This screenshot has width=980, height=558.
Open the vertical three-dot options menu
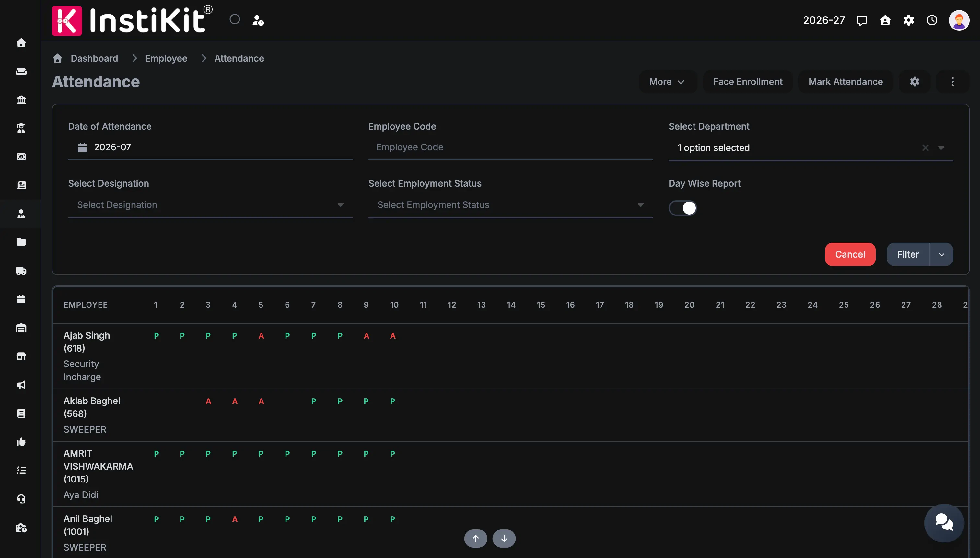[952, 82]
